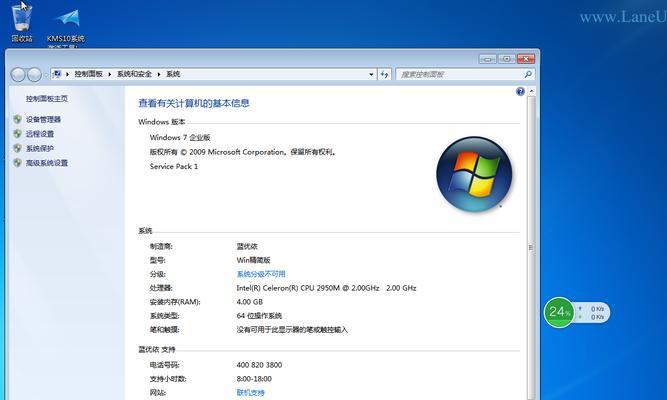Click the scrollbar up arrow

pos(531,91)
